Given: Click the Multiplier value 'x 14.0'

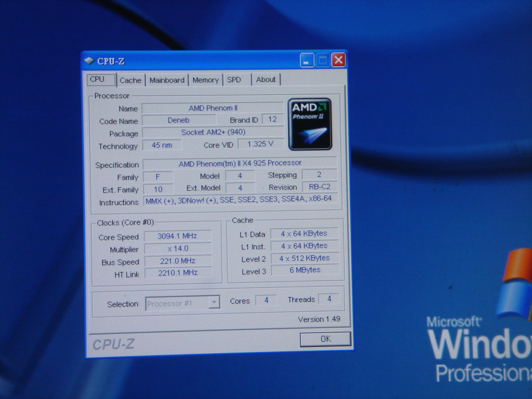Looking at the screenshot, I should pyautogui.click(x=178, y=248).
